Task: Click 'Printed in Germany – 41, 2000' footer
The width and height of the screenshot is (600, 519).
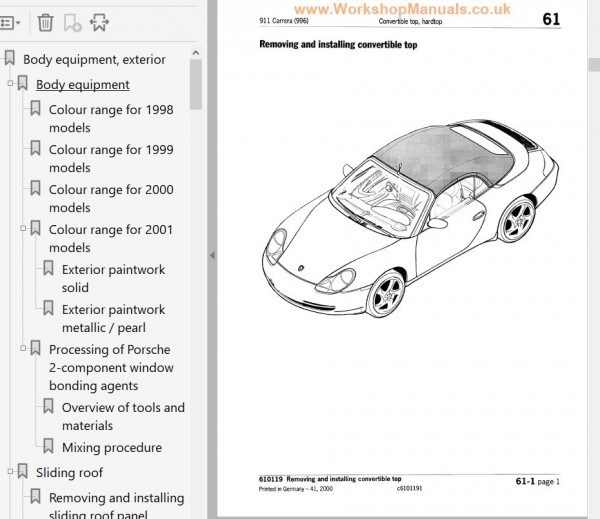Action: pyautogui.click(x=296, y=489)
